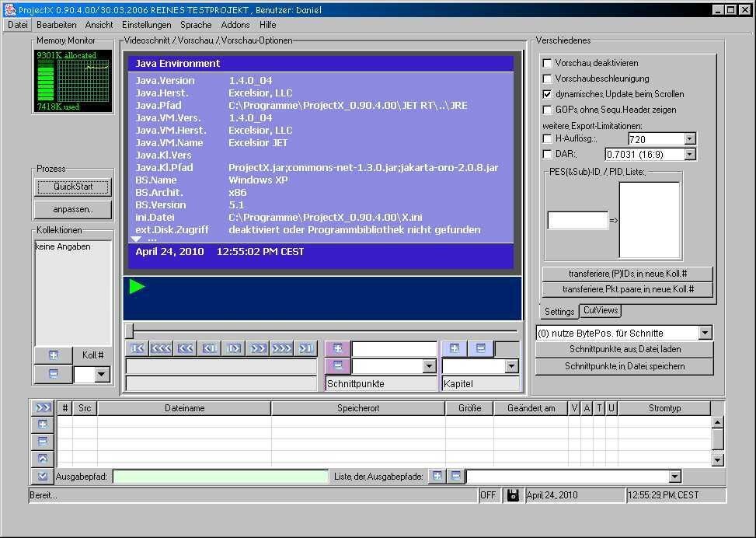Check the H-Auflösg. export limitation
Screen dimensions: 756x538
click(547, 138)
